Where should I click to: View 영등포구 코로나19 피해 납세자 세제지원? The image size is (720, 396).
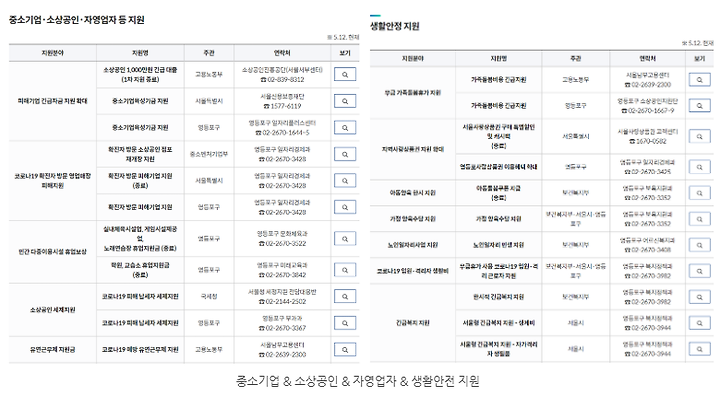pos(345,323)
